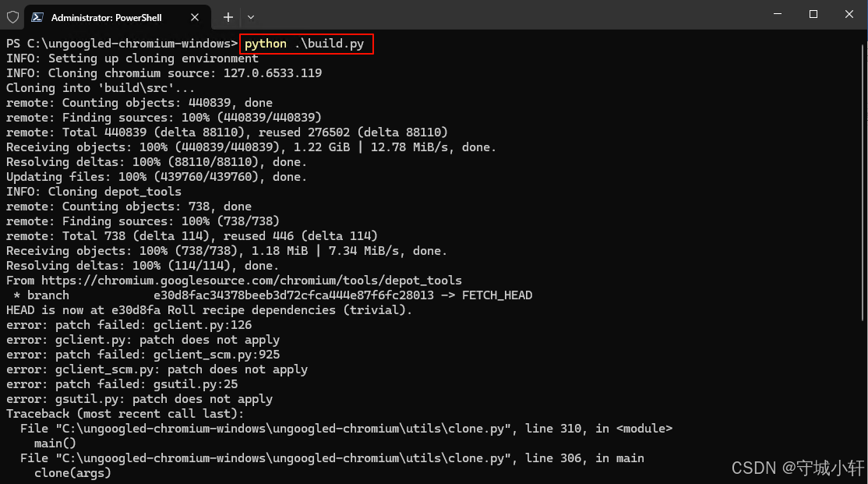This screenshot has width=868, height=484.
Task: Click line "Cloning into 'build\src'..."
Action: pos(101,88)
